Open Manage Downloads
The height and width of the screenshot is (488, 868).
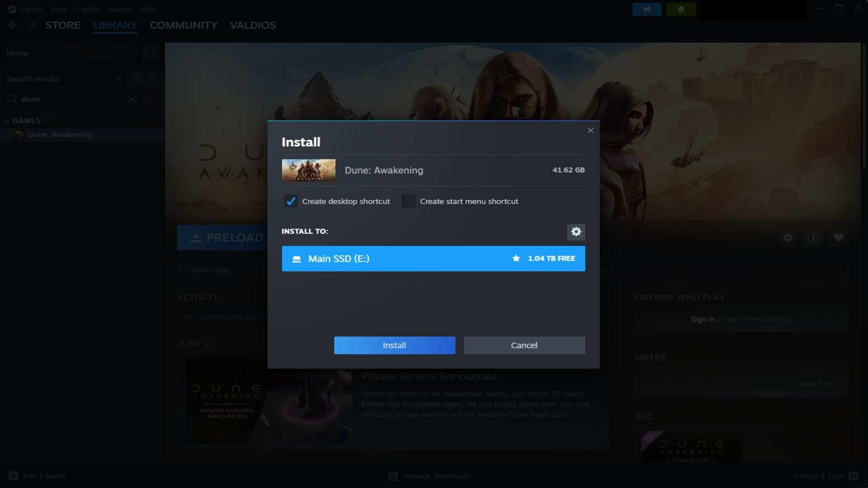pyautogui.click(x=437, y=476)
